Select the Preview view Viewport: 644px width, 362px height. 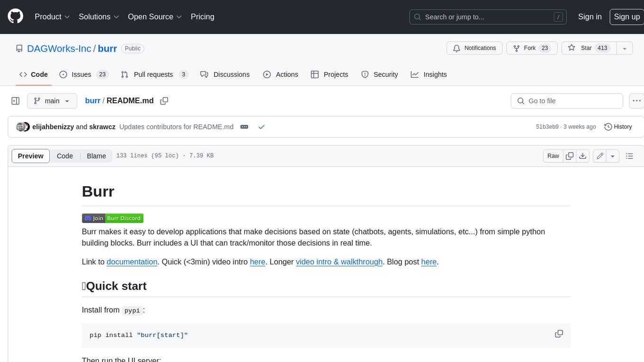pos(31,156)
